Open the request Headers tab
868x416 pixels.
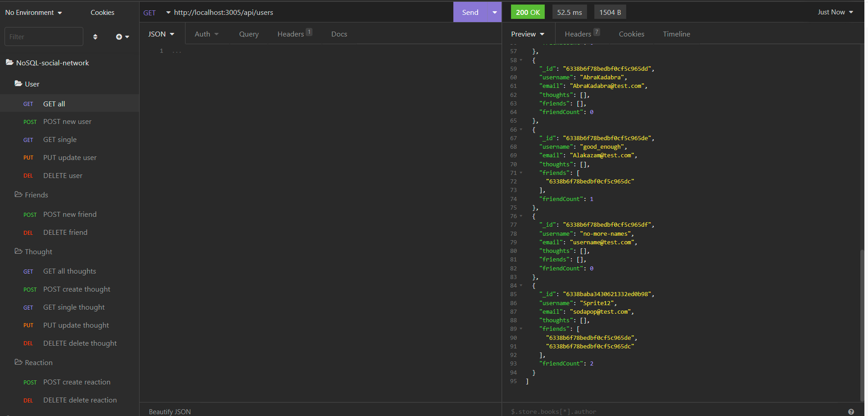coord(294,34)
